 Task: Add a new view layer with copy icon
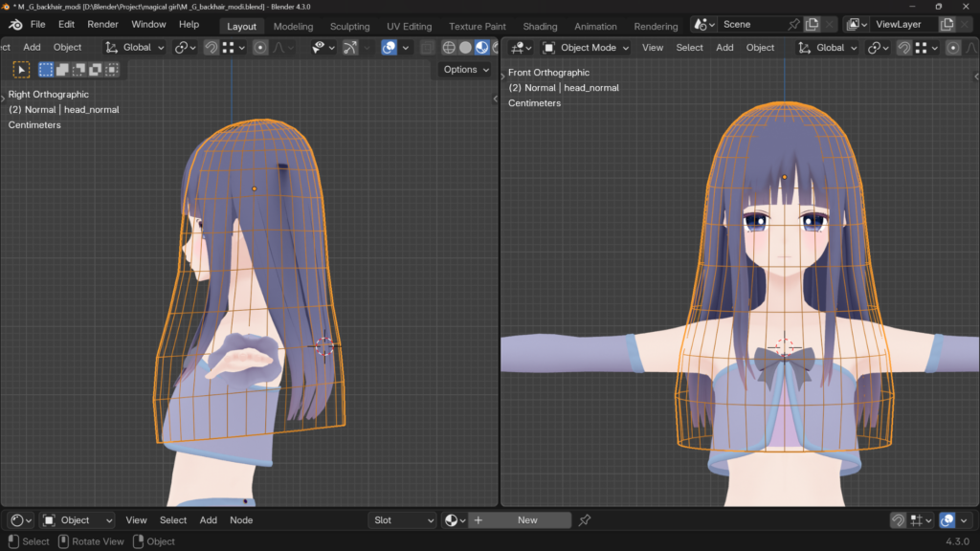947,25
